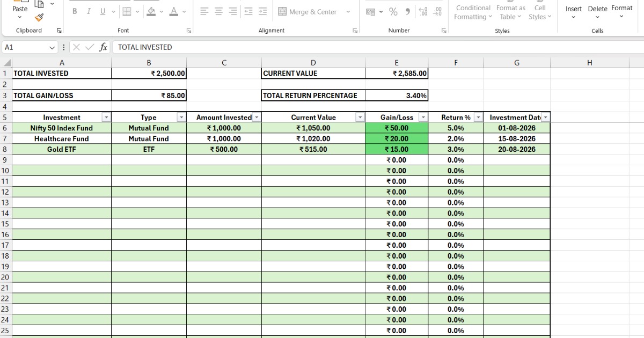This screenshot has height=338, width=644.
Task: Click the Accounting Number Format icon
Action: (370, 12)
